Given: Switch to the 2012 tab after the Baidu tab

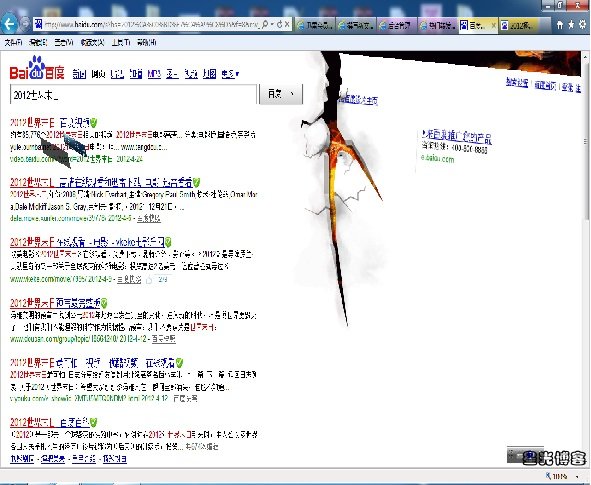Looking at the screenshot, I should tap(519, 25).
